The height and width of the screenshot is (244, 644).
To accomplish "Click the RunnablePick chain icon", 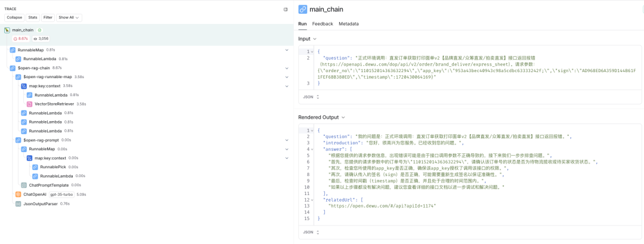I will point(35,167).
